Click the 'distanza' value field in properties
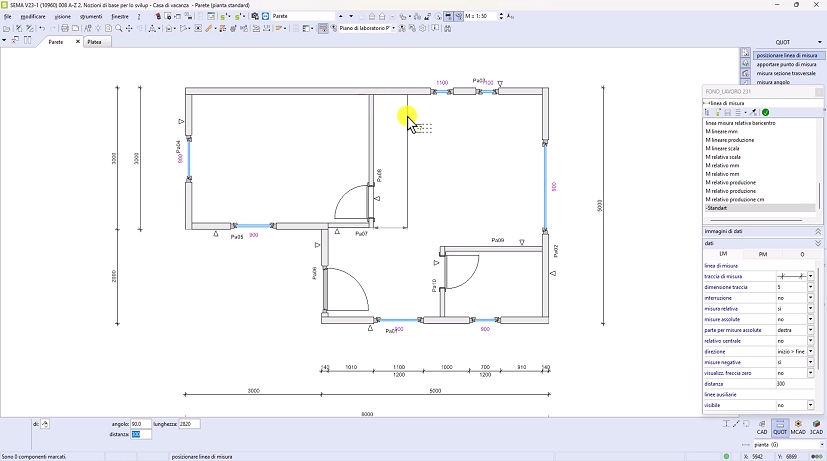This screenshot has width=827, height=461. pyautogui.click(x=791, y=383)
